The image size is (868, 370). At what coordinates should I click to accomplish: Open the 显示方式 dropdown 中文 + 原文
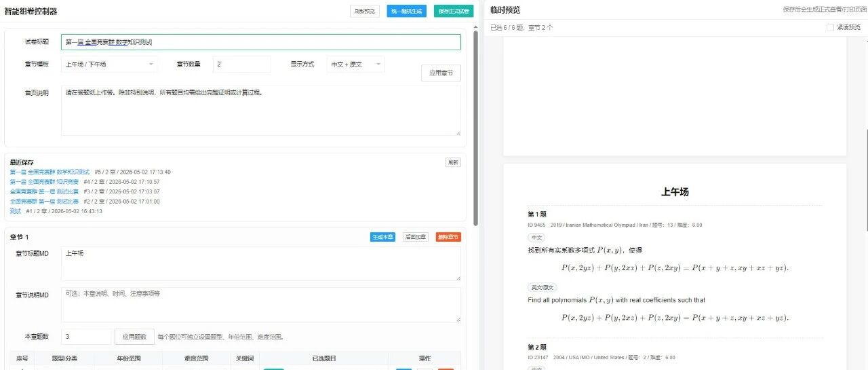click(355, 64)
